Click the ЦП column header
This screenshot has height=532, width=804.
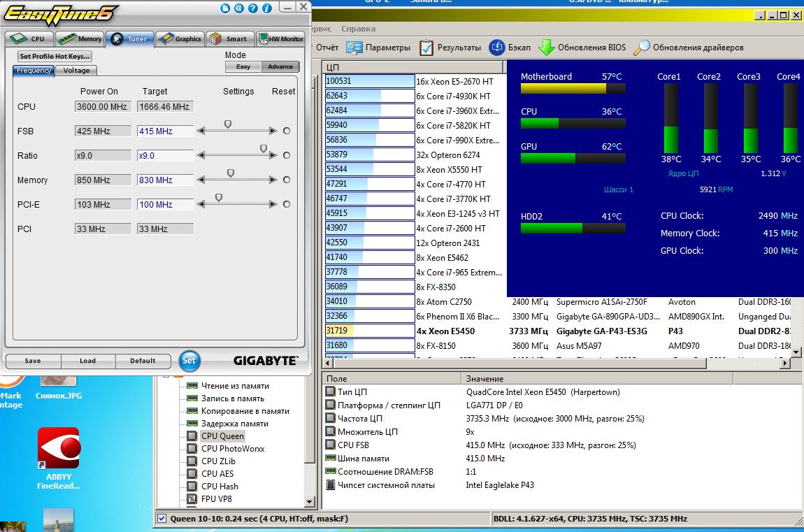coord(412,67)
